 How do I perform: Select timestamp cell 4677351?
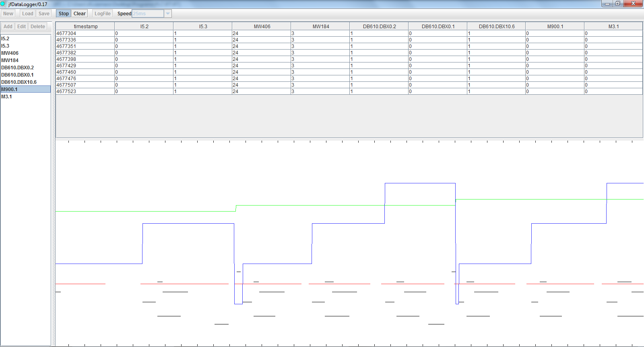(x=85, y=46)
